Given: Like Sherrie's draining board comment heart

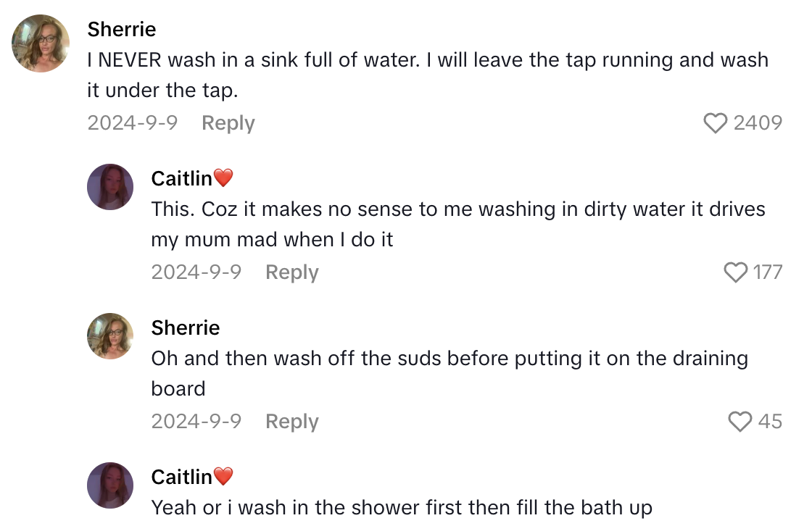Looking at the screenshot, I should pyautogui.click(x=740, y=422).
